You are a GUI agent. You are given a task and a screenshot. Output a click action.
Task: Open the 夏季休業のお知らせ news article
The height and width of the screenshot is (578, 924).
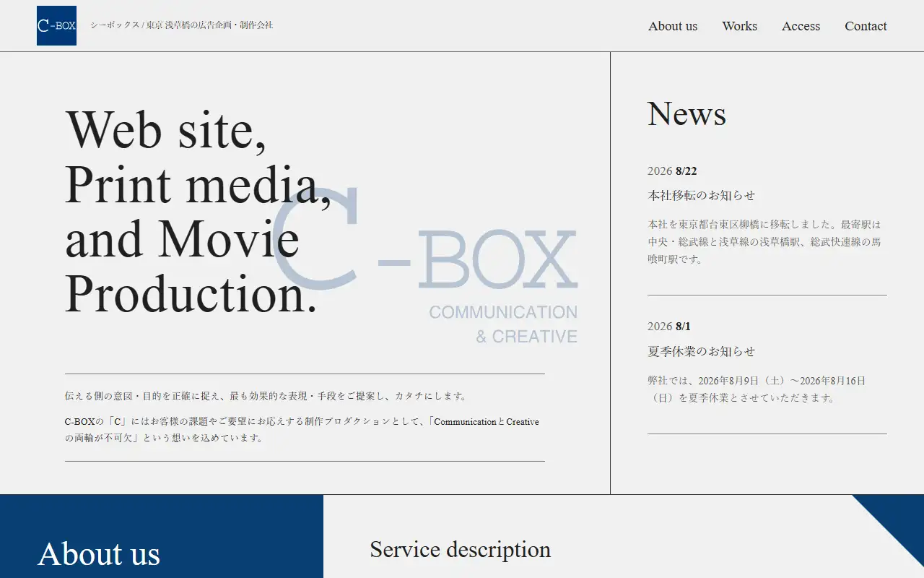[701, 352]
